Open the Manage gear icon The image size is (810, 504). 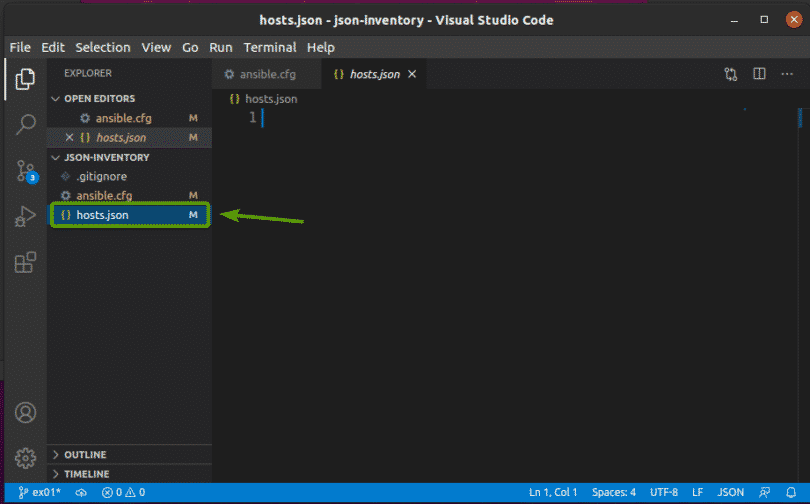pyautogui.click(x=25, y=458)
